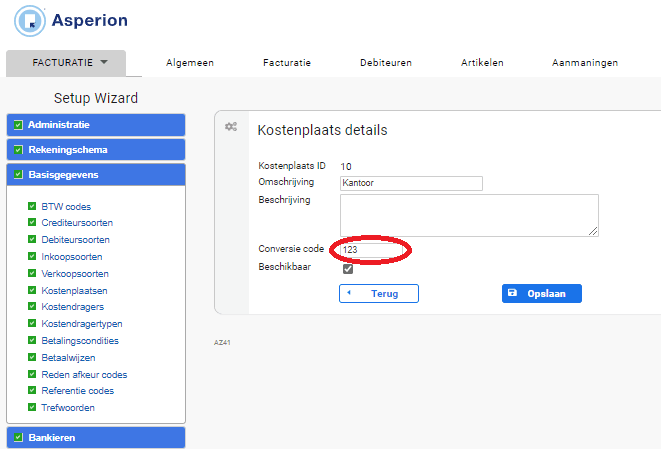Click the Omschrijving field containing Kantoor
661x449 pixels.
coord(411,183)
